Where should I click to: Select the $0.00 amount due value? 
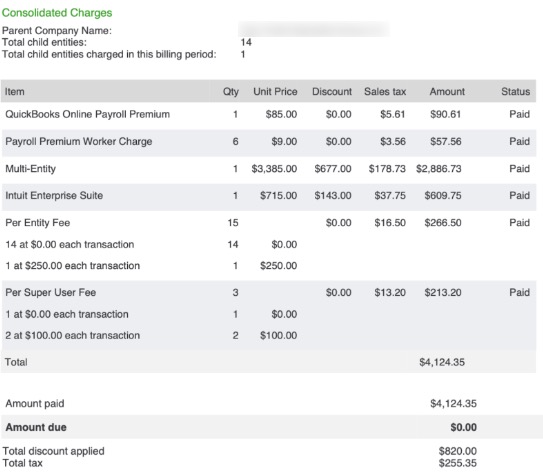click(x=463, y=428)
